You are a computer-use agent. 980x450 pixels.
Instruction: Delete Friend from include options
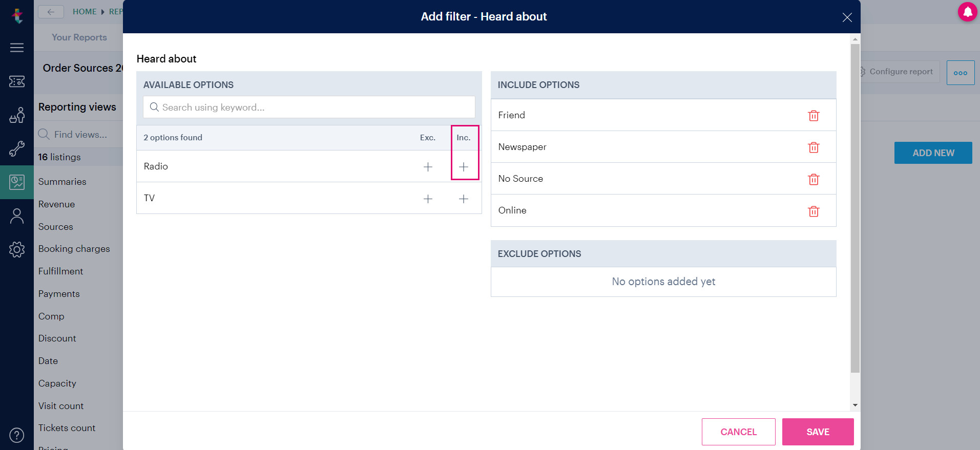(x=814, y=115)
